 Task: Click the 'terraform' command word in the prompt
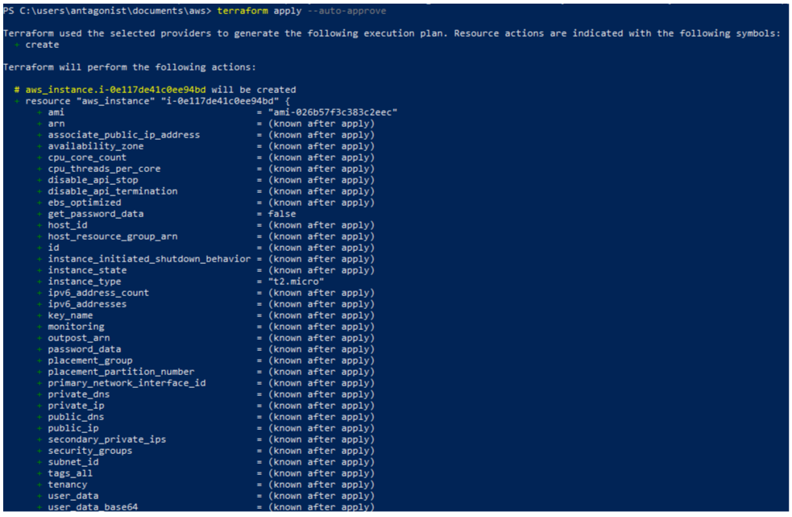point(242,11)
